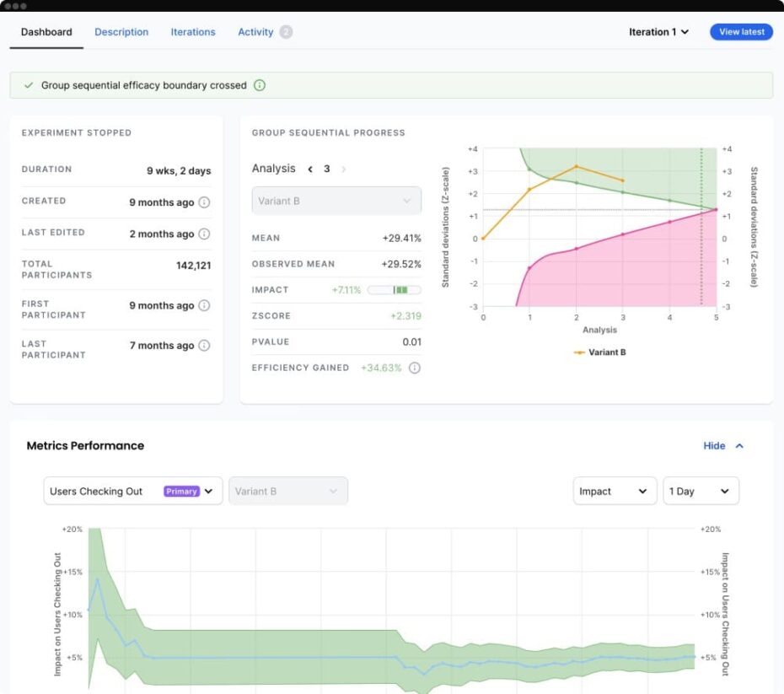View the Activity tab

[x=253, y=31]
